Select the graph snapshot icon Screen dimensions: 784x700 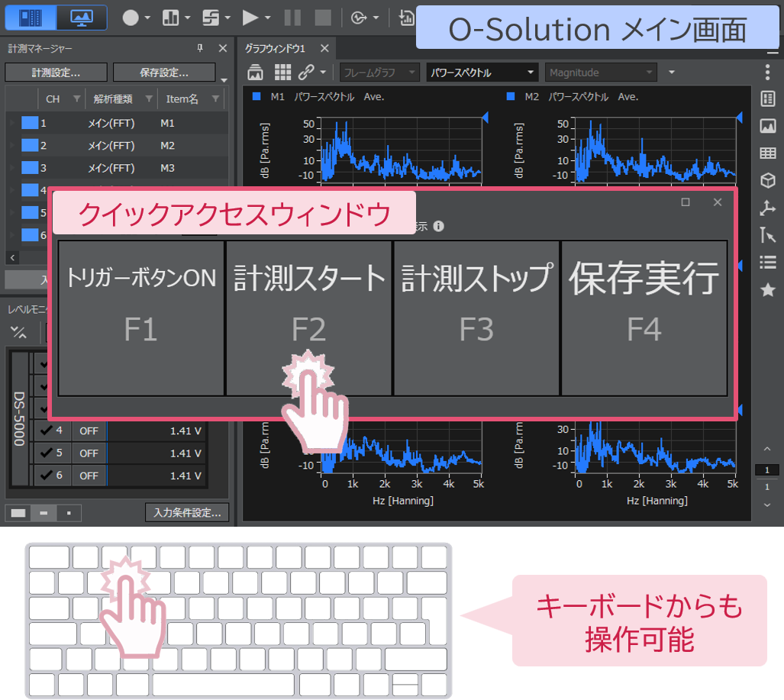[x=254, y=72]
